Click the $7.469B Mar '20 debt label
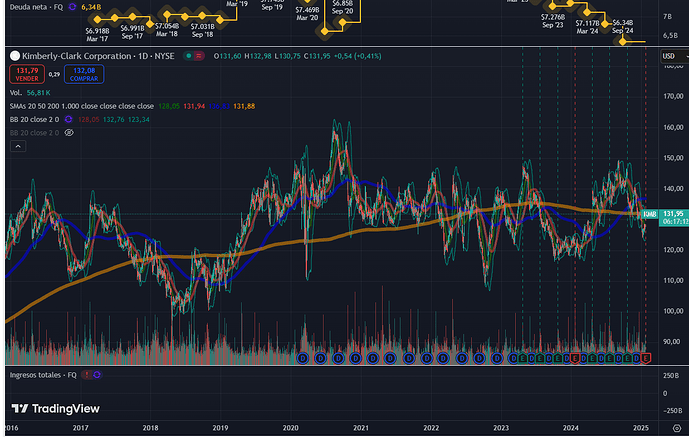Screen dimensions: 689x437 pos(307,14)
